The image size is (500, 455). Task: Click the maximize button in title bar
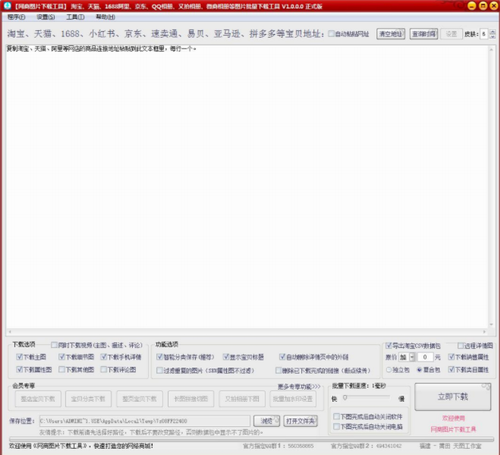[x=483, y=6]
